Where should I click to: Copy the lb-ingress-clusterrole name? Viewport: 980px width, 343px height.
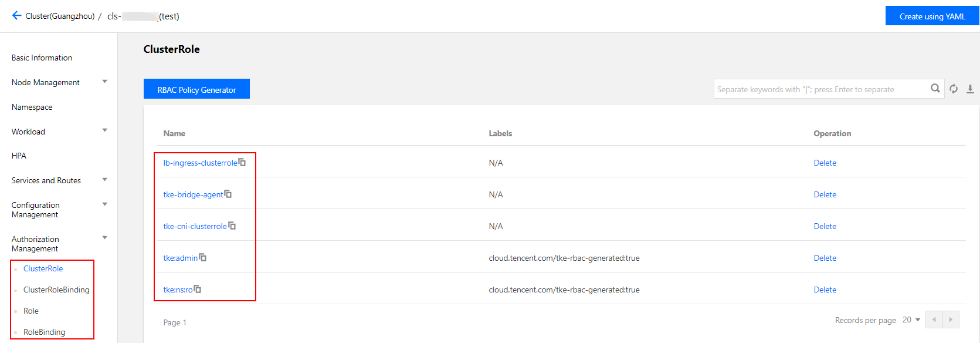point(242,163)
